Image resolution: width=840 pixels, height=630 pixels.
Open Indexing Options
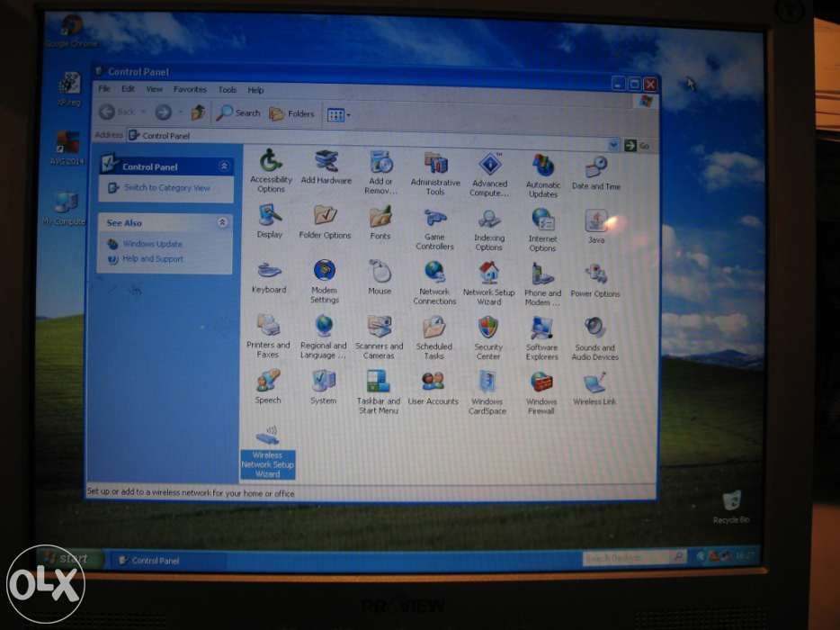488,229
